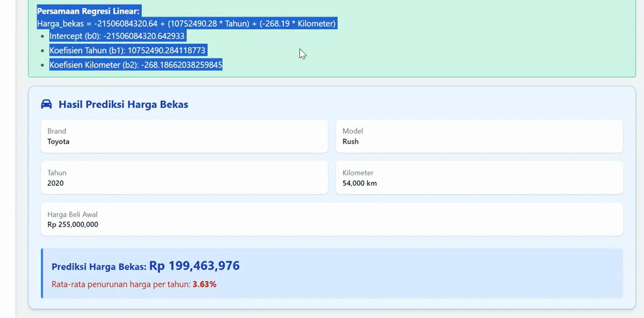This screenshot has width=644, height=318.
Task: Click the 'Brand' label
Action: pos(57,131)
